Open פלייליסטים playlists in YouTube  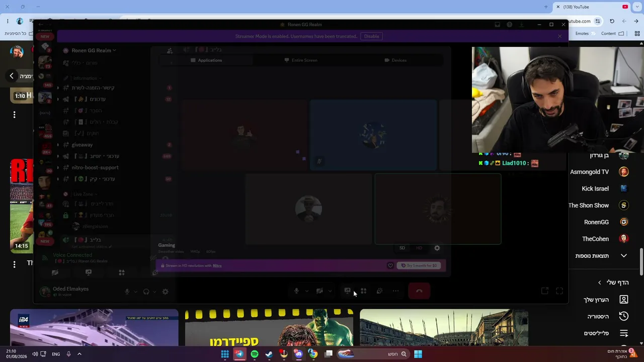click(606, 333)
